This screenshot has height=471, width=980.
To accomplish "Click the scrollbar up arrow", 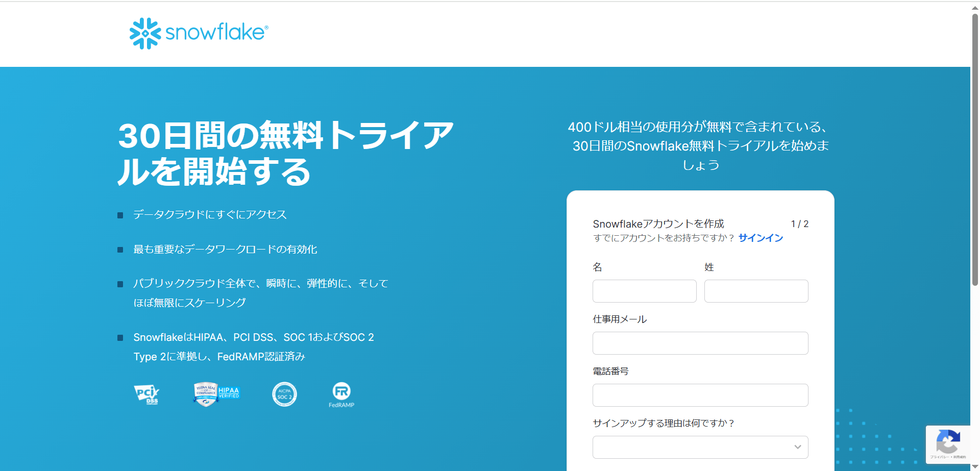I will tap(975, 7).
